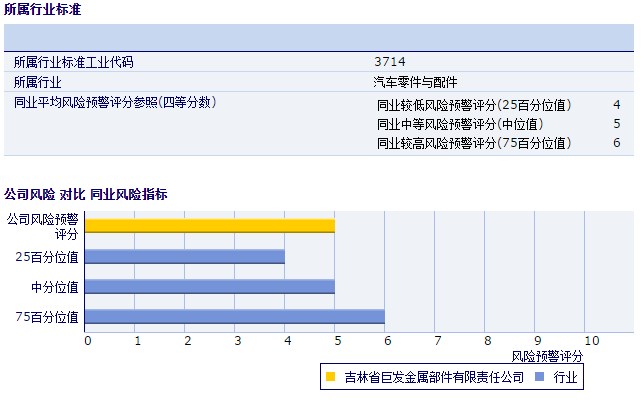Click the 同业中等风险预警评分(中位值) label
This screenshot has height=400, width=644.
(x=460, y=124)
